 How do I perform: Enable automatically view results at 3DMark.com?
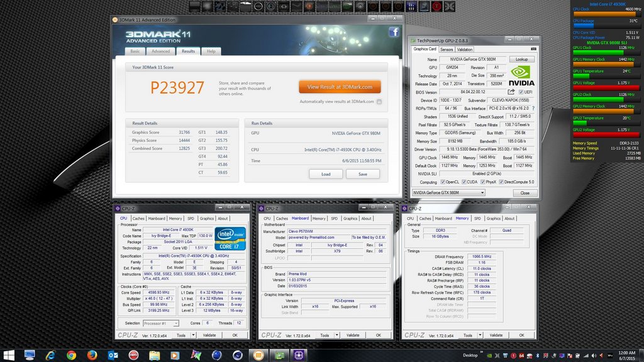tap(379, 102)
